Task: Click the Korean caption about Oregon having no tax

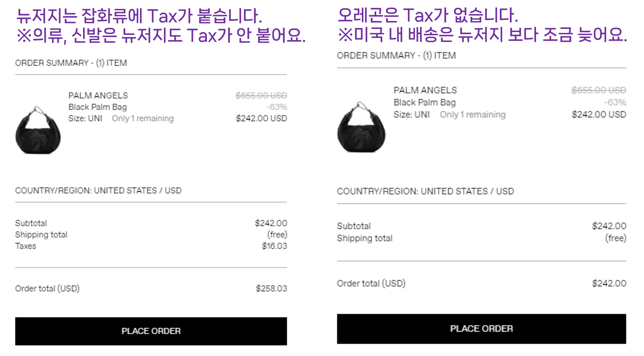Action: (x=428, y=15)
